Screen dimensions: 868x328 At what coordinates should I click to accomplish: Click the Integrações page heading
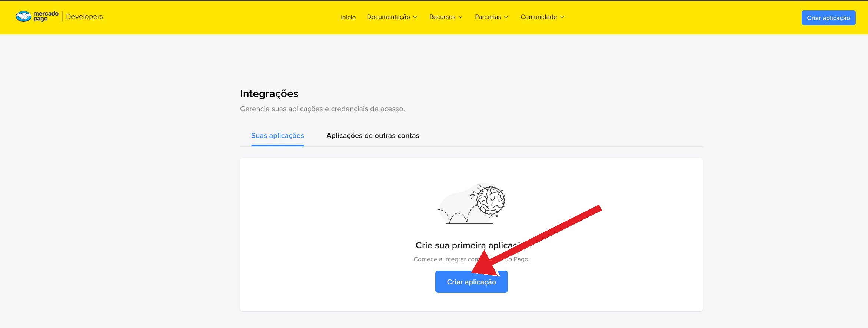pyautogui.click(x=269, y=94)
